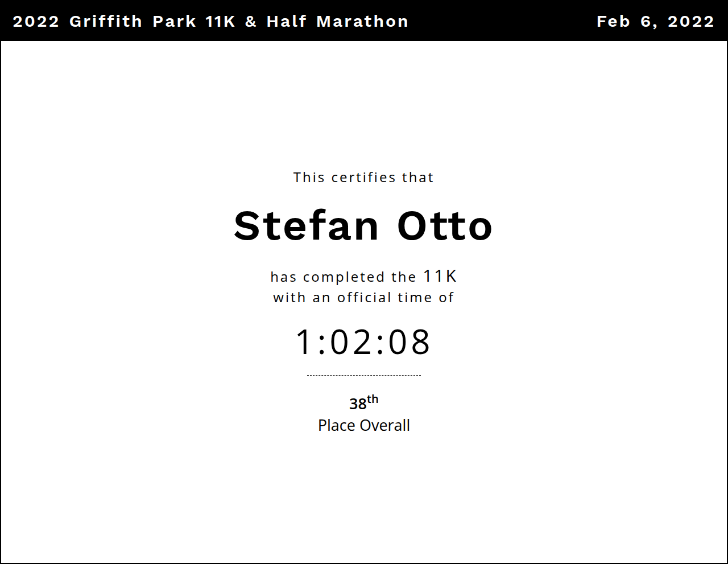
Task: Click the "Place Overall" label
Action: click(x=363, y=426)
